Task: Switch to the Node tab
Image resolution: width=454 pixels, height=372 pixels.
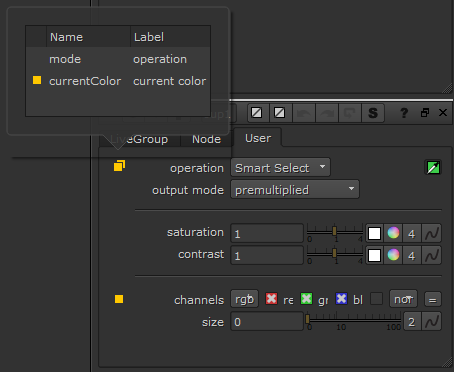Action: pos(206,139)
